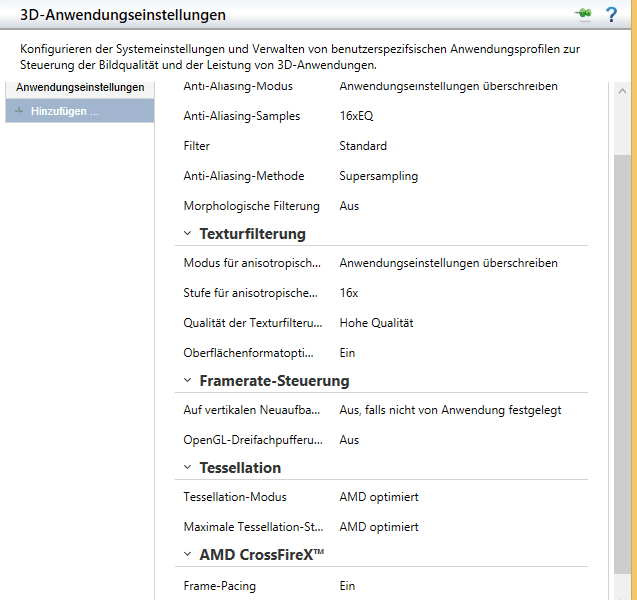Toggle Morphologische Filterung value Aus
Viewport: 637px width, 600px height.
click(x=349, y=206)
